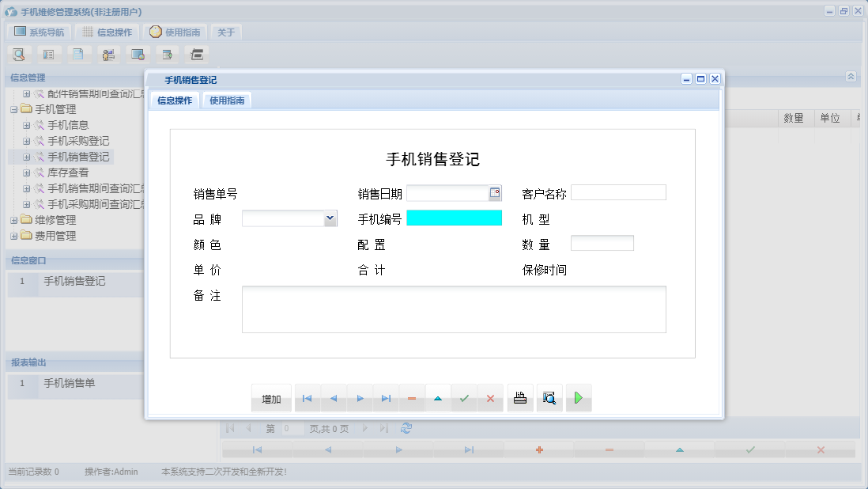Click the cyan highlighted 手机编号 field

tap(455, 218)
